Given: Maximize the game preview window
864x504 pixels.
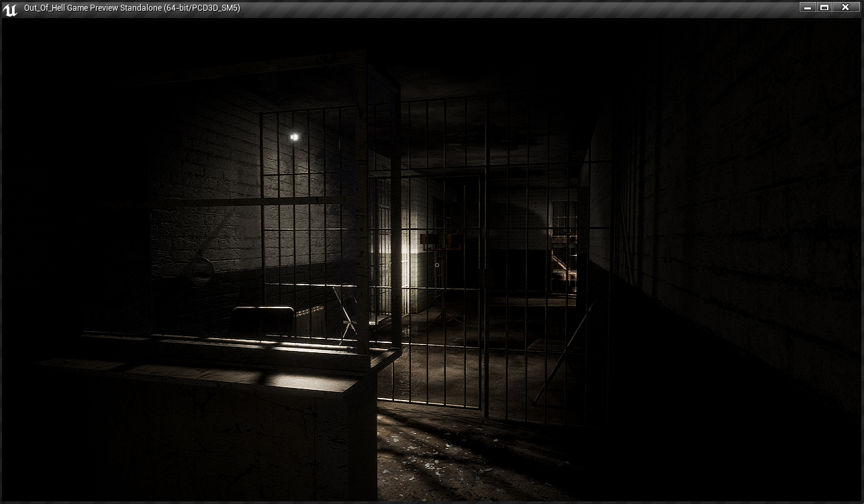Looking at the screenshot, I should click(x=825, y=7).
